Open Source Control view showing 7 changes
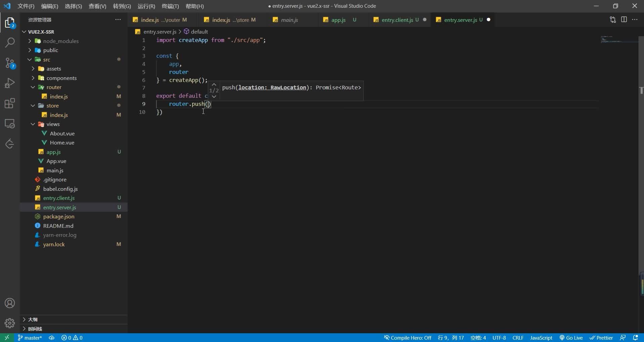 pyautogui.click(x=10, y=63)
